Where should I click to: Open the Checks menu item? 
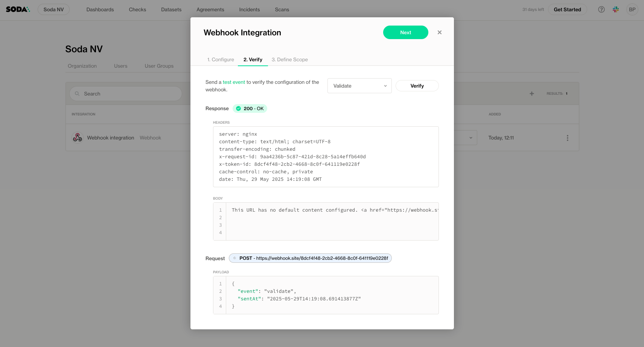(137, 9)
